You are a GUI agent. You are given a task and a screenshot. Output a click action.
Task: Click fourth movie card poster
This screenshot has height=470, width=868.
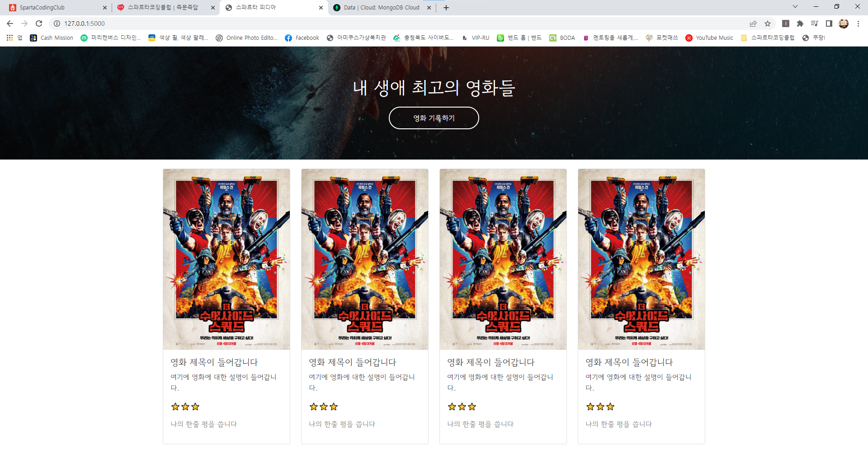pyautogui.click(x=642, y=259)
